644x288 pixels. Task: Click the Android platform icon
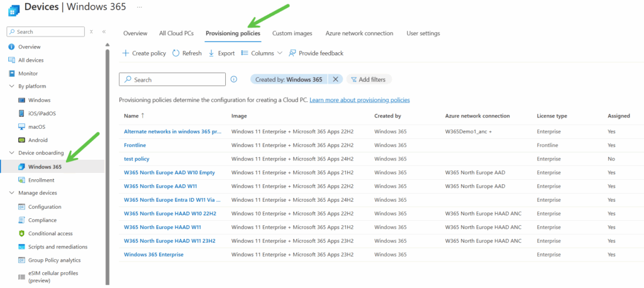[22, 140]
